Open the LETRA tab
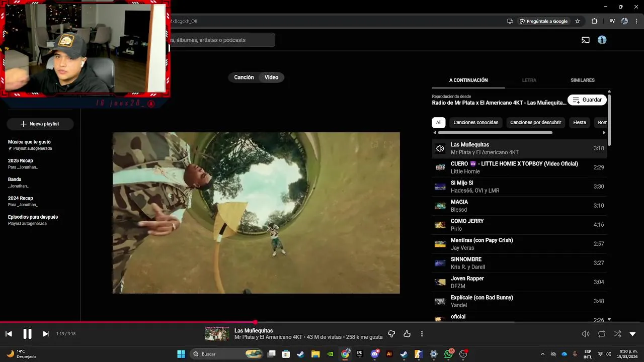644x362 pixels. 529,80
